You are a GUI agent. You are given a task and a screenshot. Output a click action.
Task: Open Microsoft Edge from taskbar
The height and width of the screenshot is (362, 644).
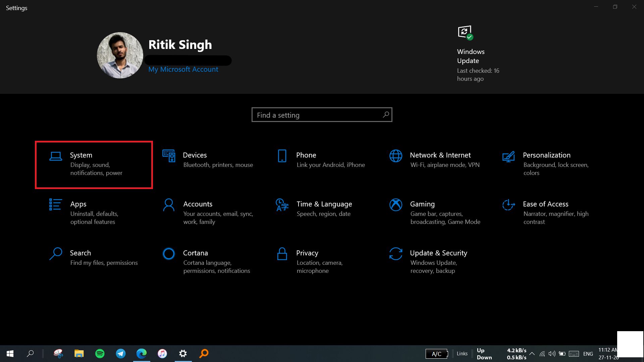142,353
